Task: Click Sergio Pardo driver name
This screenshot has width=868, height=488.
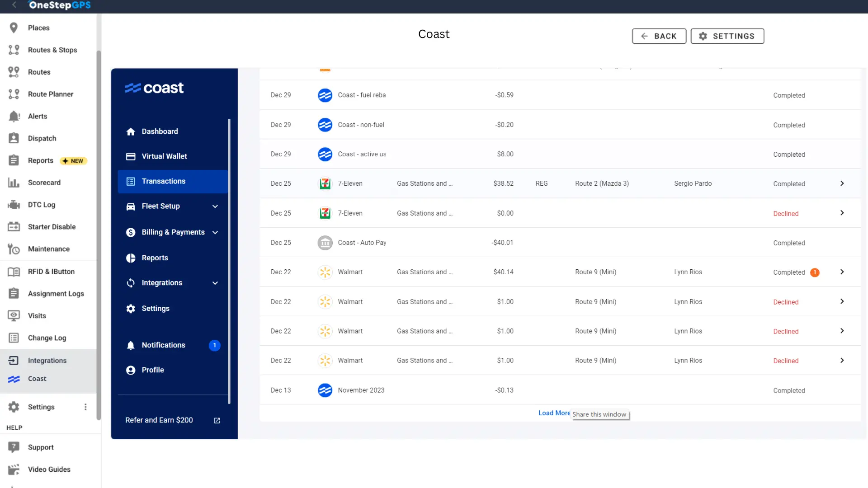Action: [693, 183]
